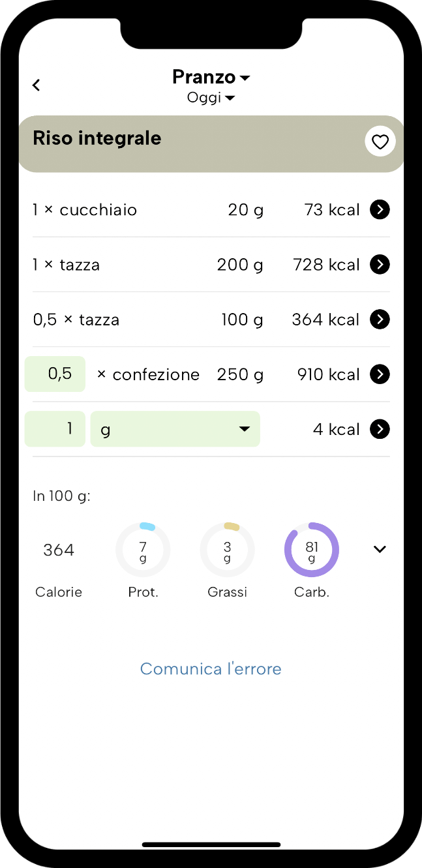Add the 1 × tazza portion arrow
Screen dimensions: 422x868
(380, 264)
